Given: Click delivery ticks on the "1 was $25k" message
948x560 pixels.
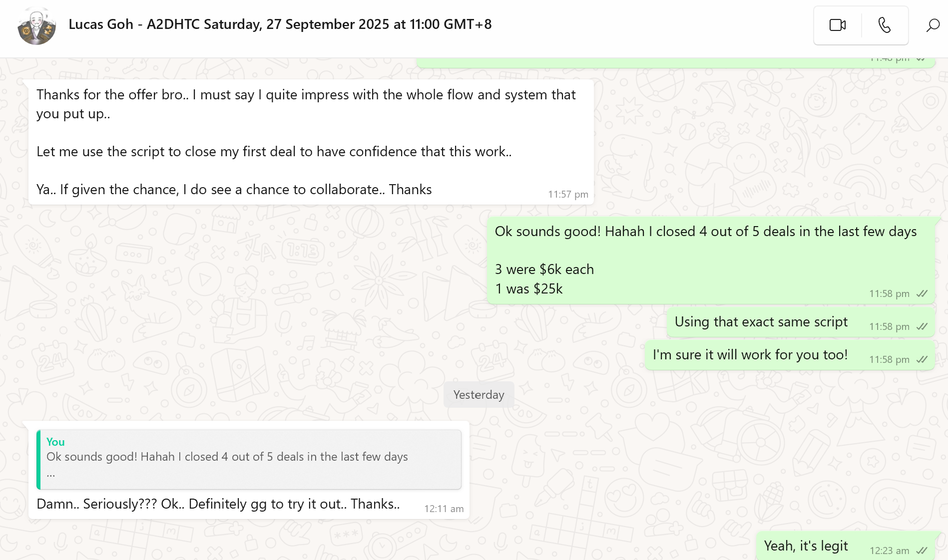Looking at the screenshot, I should tap(922, 294).
